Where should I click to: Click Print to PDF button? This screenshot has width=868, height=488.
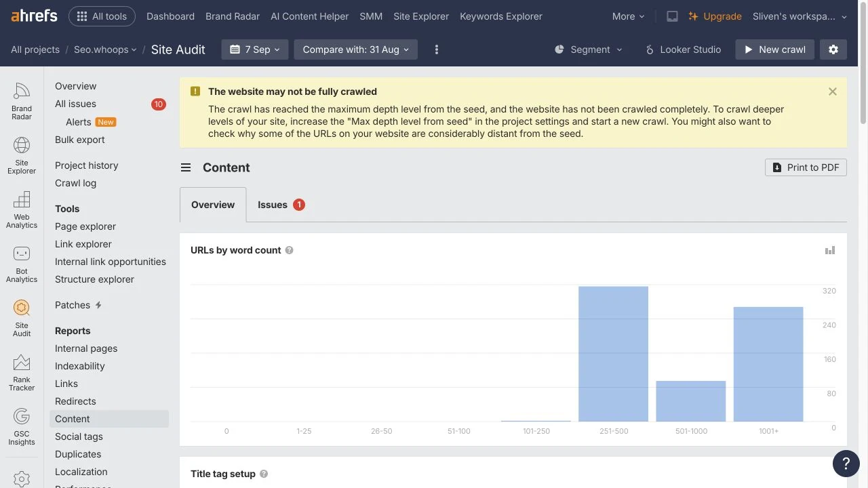[x=806, y=167]
